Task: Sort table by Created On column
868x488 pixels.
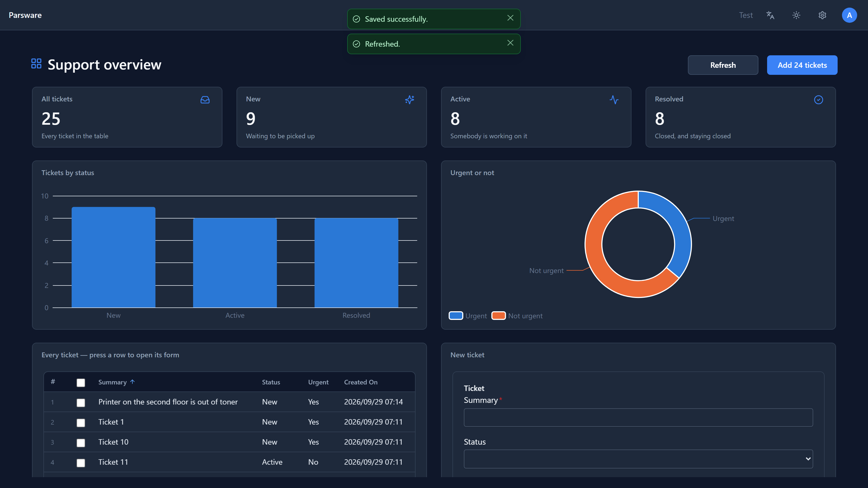Action: tap(360, 382)
